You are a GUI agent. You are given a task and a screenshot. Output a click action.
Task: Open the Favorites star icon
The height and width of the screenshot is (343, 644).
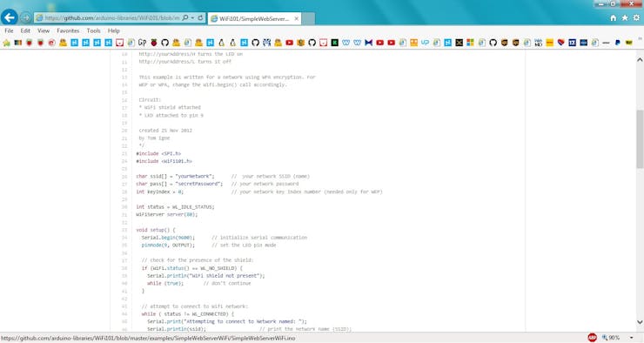click(625, 18)
